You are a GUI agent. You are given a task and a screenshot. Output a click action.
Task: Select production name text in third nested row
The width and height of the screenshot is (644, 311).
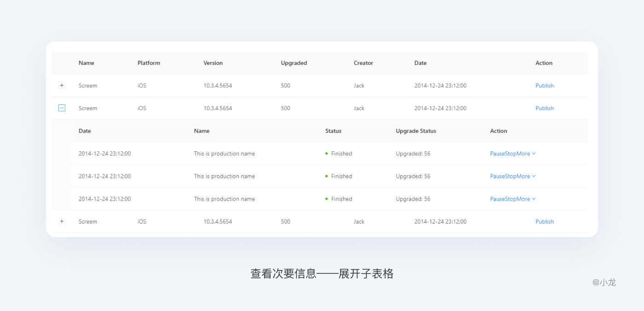(224, 199)
